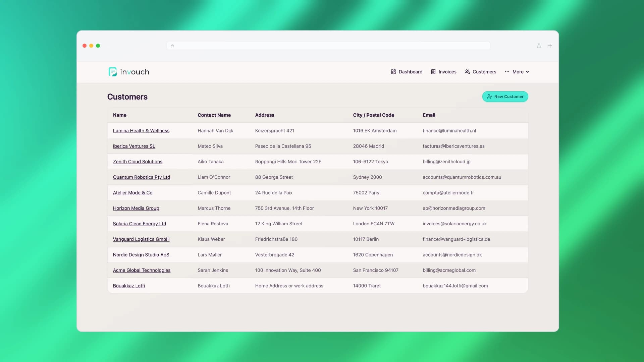Viewport: 644px width, 362px height.
Task: Click address Friedrichstraße 180
Action: (x=276, y=239)
